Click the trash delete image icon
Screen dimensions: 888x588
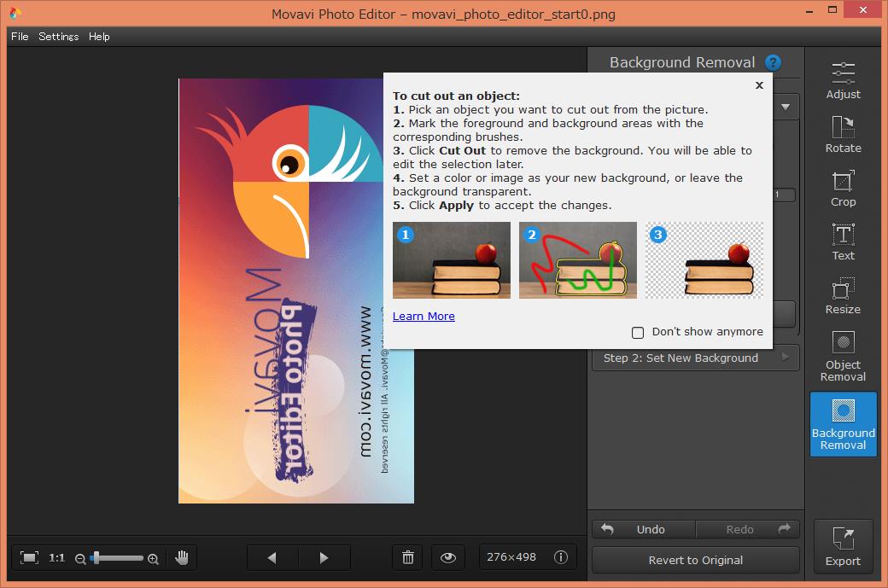click(408, 557)
